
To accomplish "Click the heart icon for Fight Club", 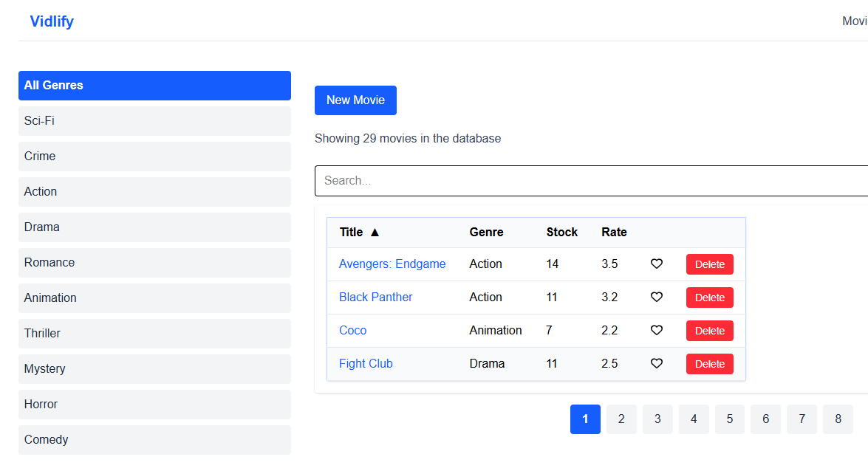I will [x=657, y=364].
